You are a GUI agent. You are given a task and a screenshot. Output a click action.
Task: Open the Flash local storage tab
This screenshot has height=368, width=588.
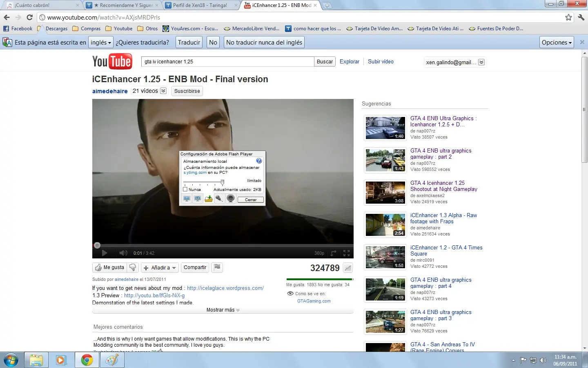click(209, 199)
